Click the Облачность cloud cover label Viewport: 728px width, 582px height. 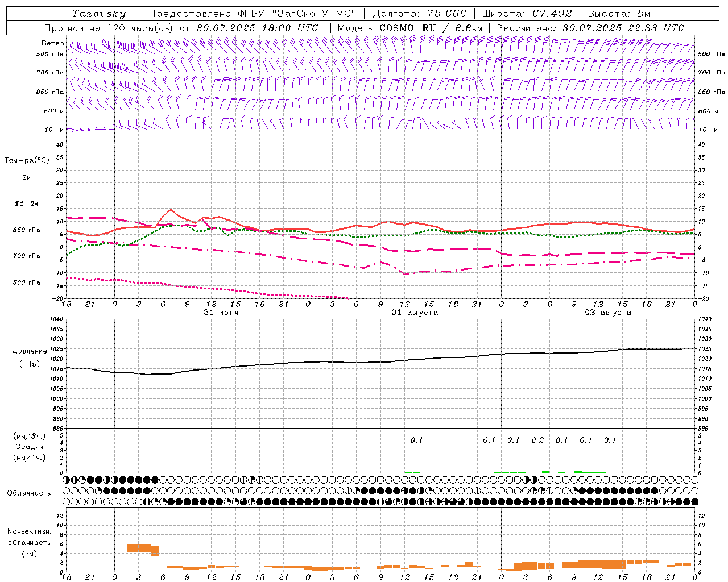coord(29,493)
